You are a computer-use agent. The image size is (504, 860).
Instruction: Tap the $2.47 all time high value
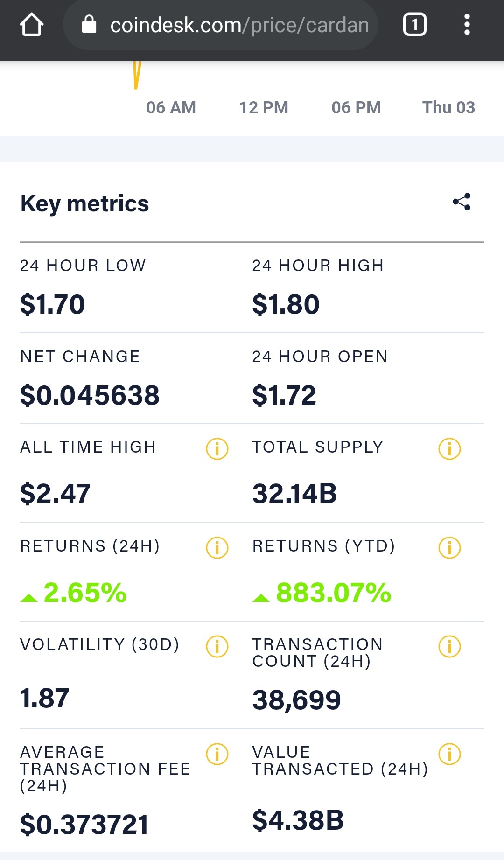click(55, 494)
